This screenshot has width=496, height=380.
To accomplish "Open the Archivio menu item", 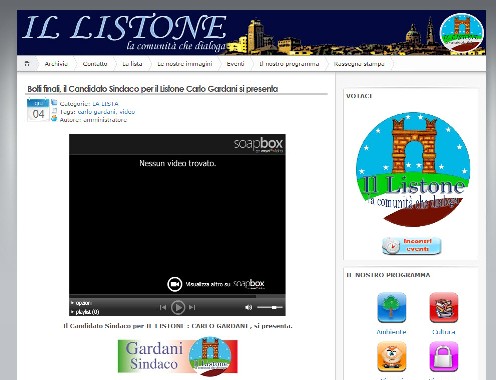I will pyautogui.click(x=56, y=64).
